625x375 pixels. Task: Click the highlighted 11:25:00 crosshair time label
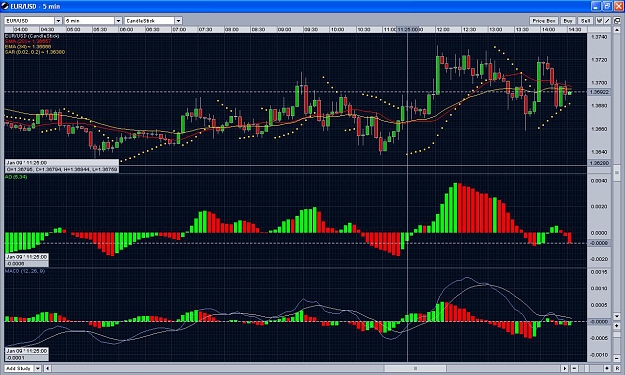pyautogui.click(x=408, y=30)
